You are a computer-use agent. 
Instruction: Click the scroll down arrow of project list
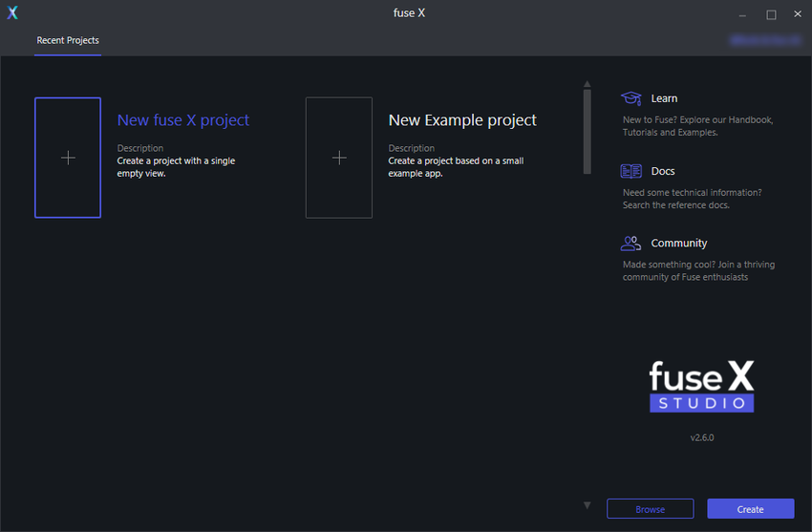tap(587, 505)
